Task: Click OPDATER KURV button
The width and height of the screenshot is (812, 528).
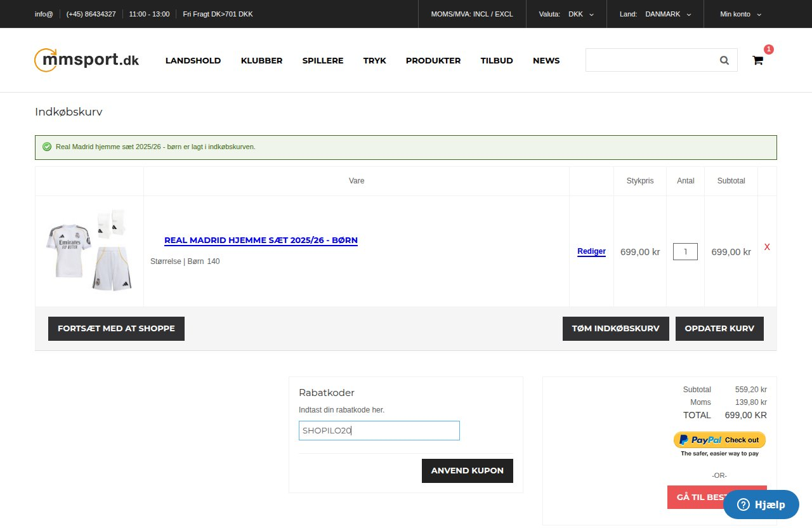Action: pyautogui.click(x=719, y=329)
